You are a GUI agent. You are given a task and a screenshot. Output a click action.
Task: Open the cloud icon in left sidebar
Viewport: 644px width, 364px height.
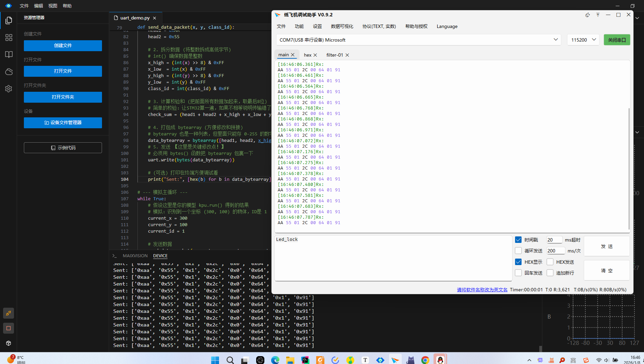point(9,72)
